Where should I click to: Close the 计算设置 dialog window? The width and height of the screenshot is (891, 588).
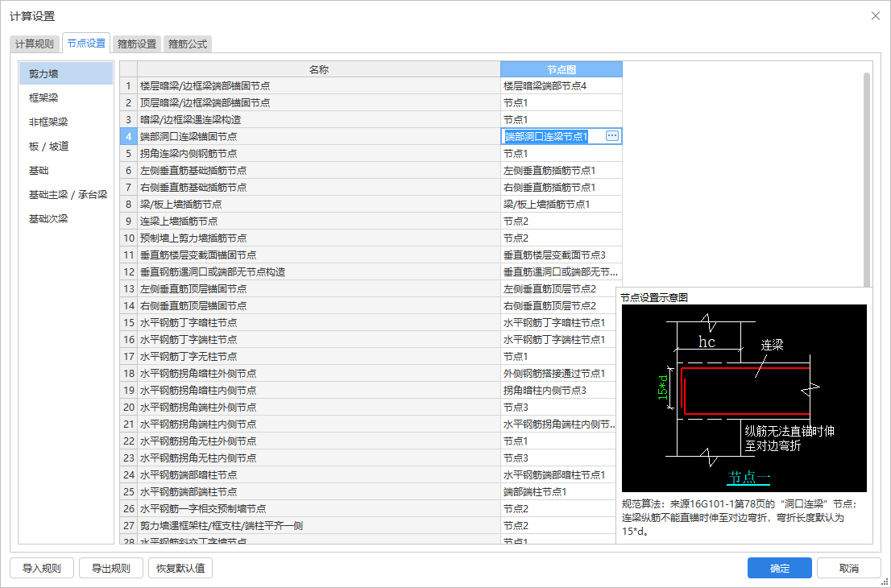[x=875, y=16]
